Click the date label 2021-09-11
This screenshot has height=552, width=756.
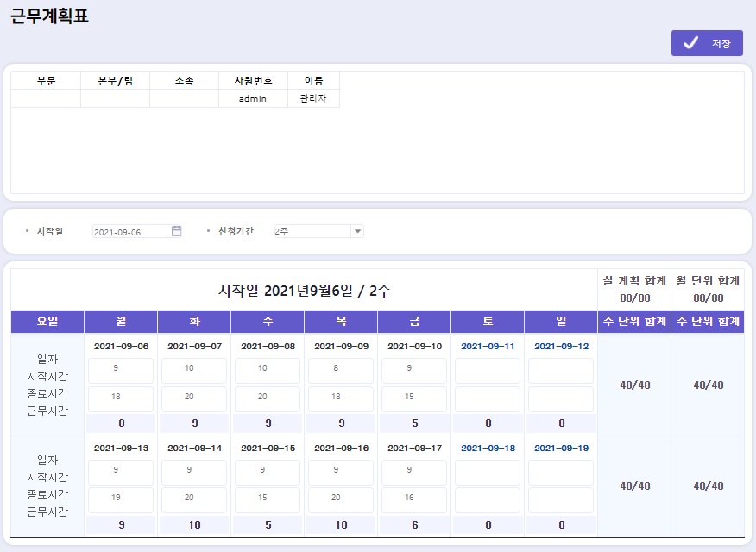click(x=488, y=347)
